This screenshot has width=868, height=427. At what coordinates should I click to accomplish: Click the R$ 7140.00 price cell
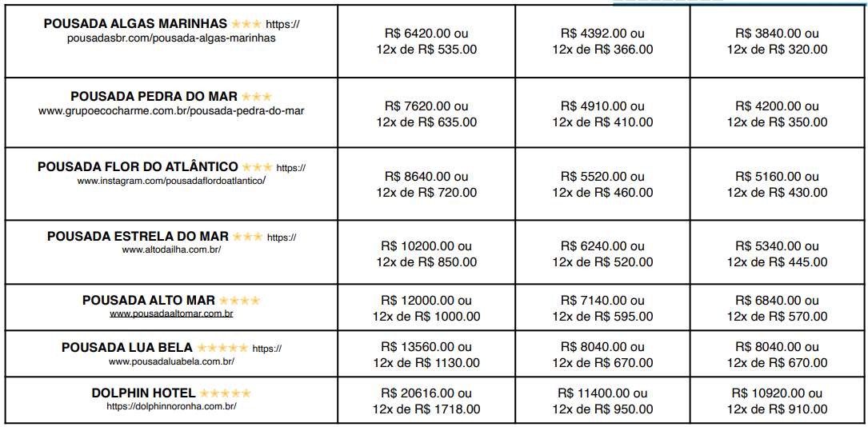(602, 309)
